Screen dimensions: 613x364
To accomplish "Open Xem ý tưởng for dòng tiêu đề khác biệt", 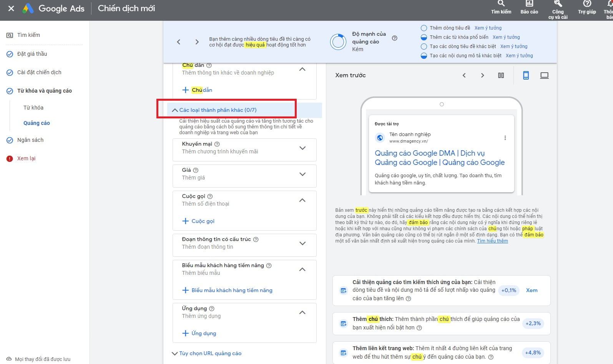I will 514,47.
